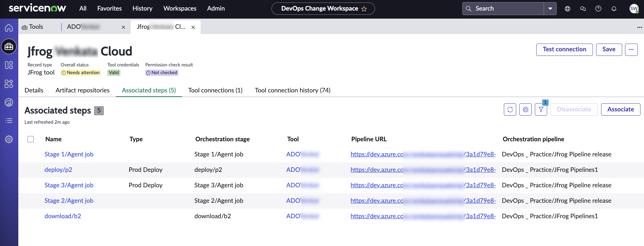Image resolution: width=644 pixels, height=246 pixels.
Task: Open the download/b2 step link
Action: pos(63,216)
